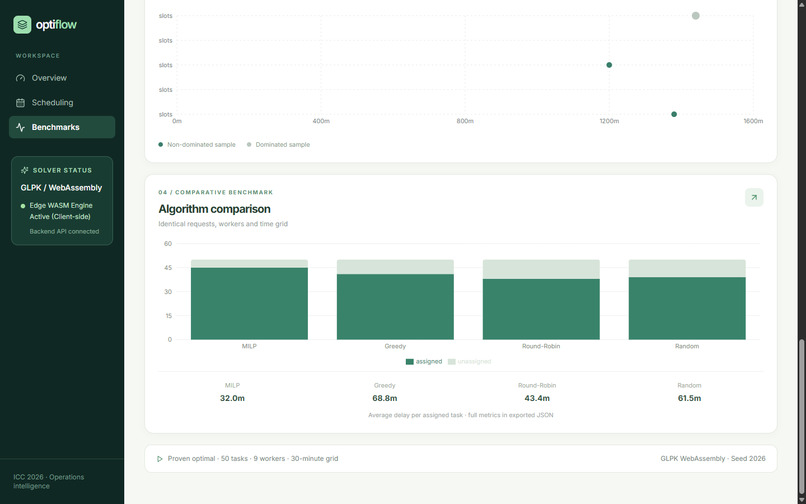Click the 04 / Comparative Benchmark label

[216, 192]
